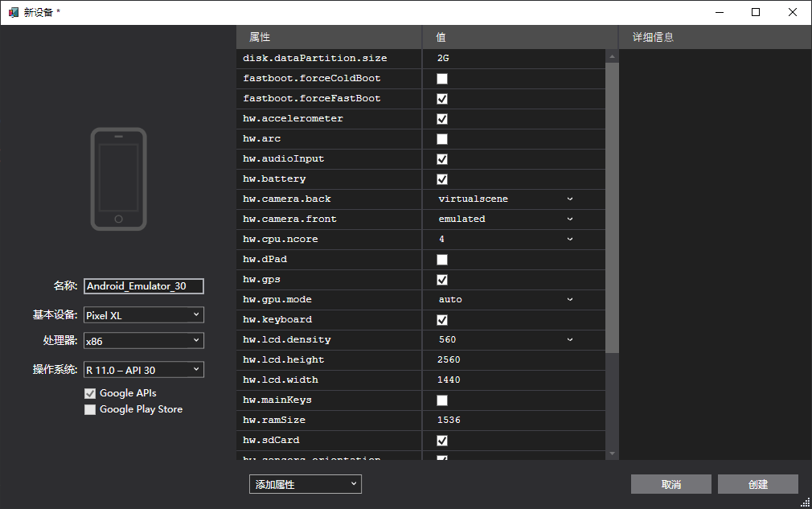Open the hw.camera.front emulated dropdown
Image resolution: width=812 pixels, height=509 pixels.
[569, 219]
